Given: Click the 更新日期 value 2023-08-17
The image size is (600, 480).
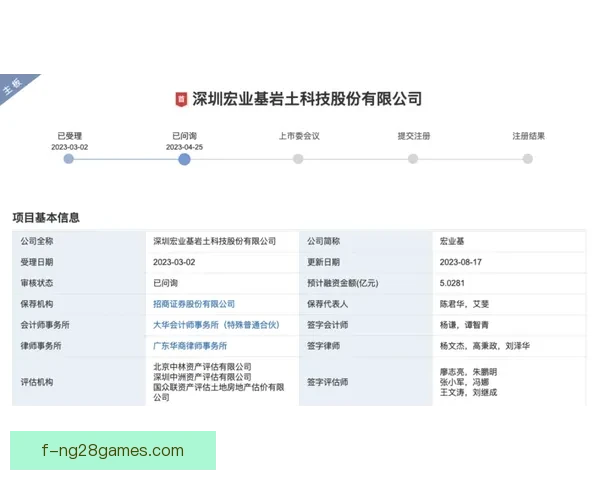Looking at the screenshot, I should click(x=461, y=262).
